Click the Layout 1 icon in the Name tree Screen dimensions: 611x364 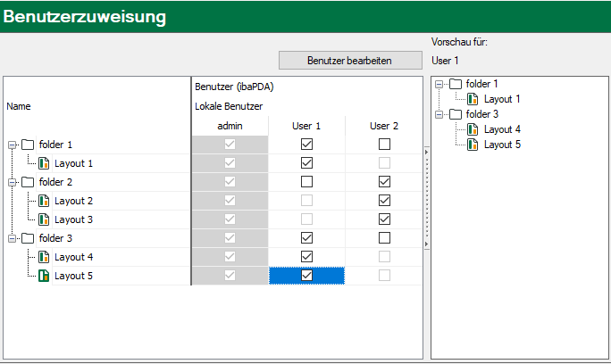[44, 163]
